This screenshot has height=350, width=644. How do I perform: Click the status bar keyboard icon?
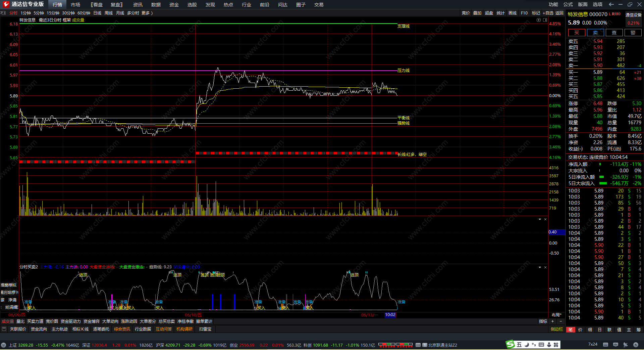point(605,345)
